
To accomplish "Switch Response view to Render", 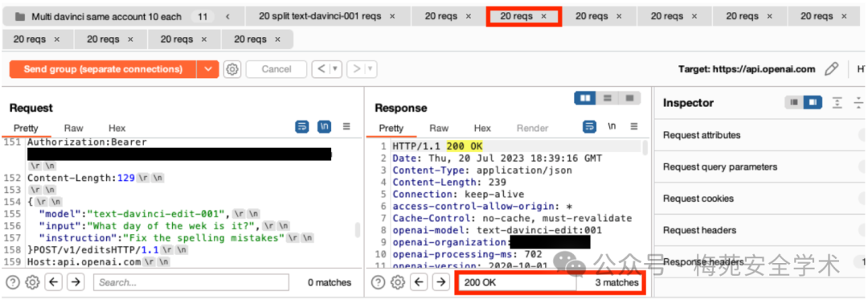I will 532,128.
